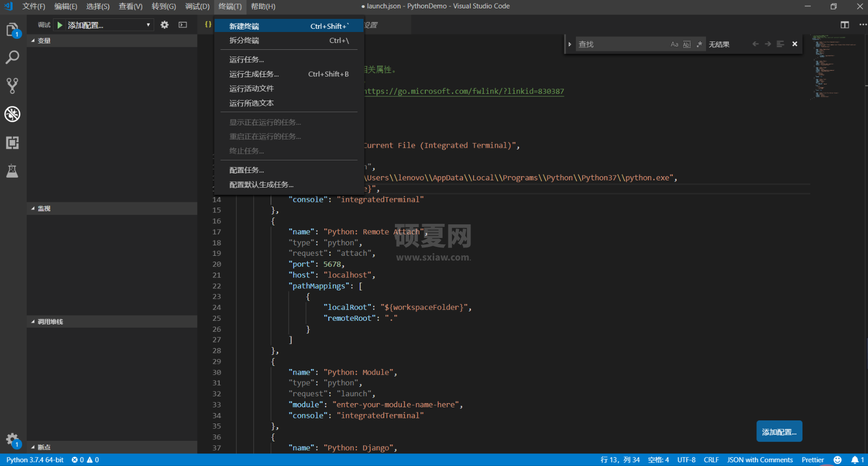Click Prettier in status bar
Image resolution: width=868 pixels, height=466 pixels.
coord(812,460)
